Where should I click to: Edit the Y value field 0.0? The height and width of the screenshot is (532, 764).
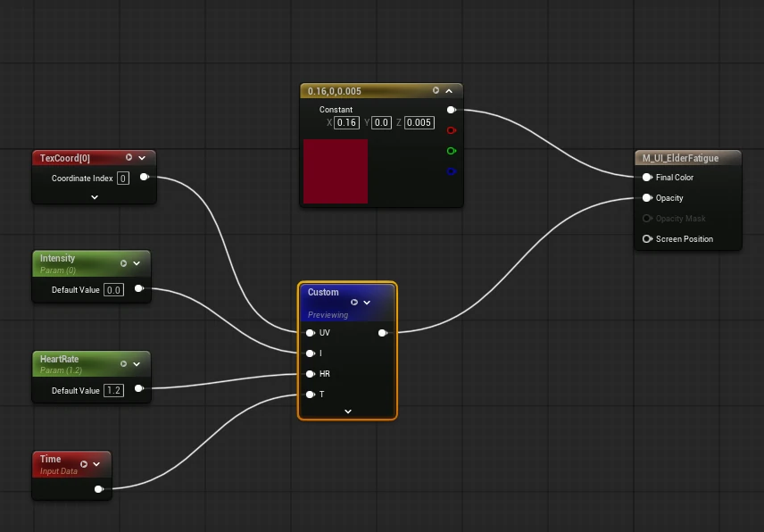coord(381,122)
